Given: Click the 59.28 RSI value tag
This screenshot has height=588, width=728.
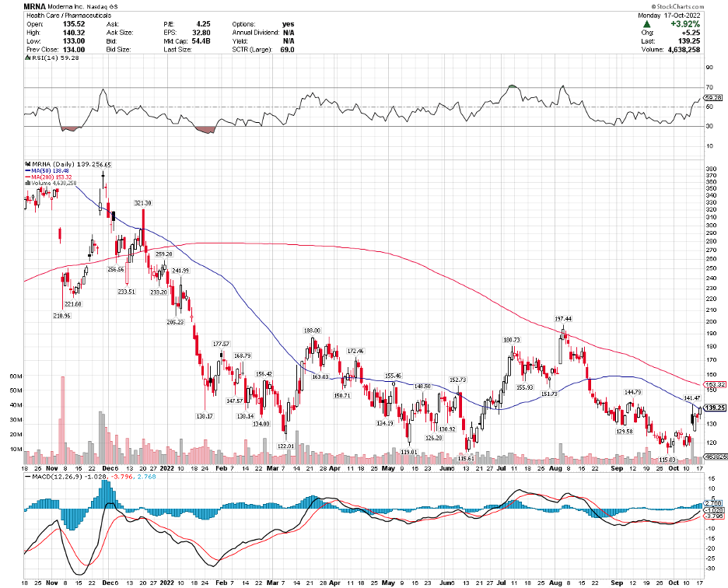Looking at the screenshot, I should pos(712,97).
